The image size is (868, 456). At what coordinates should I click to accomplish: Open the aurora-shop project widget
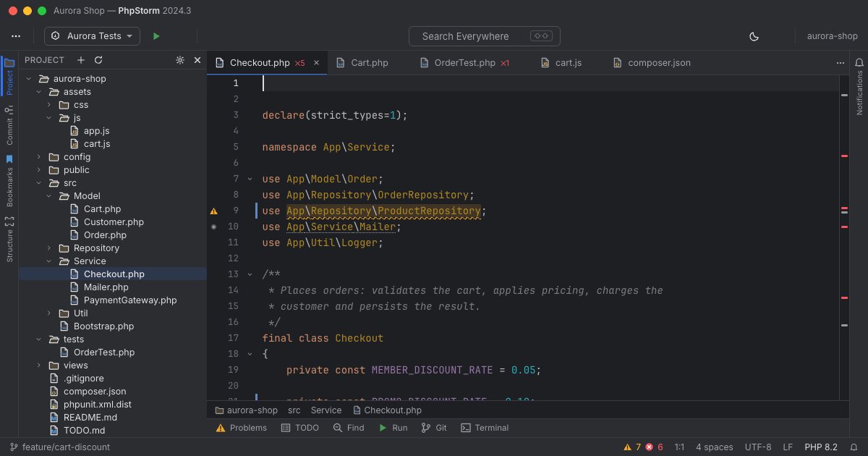pos(832,36)
